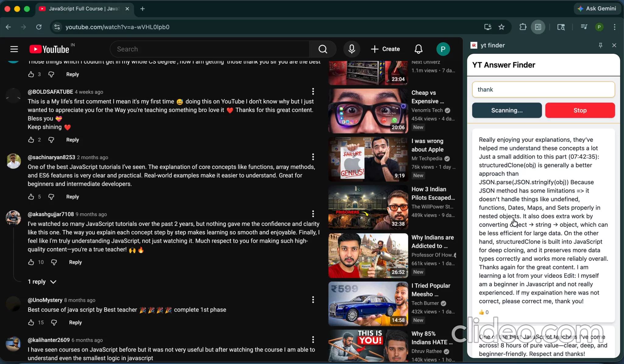Screen dimensions: 624x364
Task: Start voice search with the microphone
Action: point(352,49)
